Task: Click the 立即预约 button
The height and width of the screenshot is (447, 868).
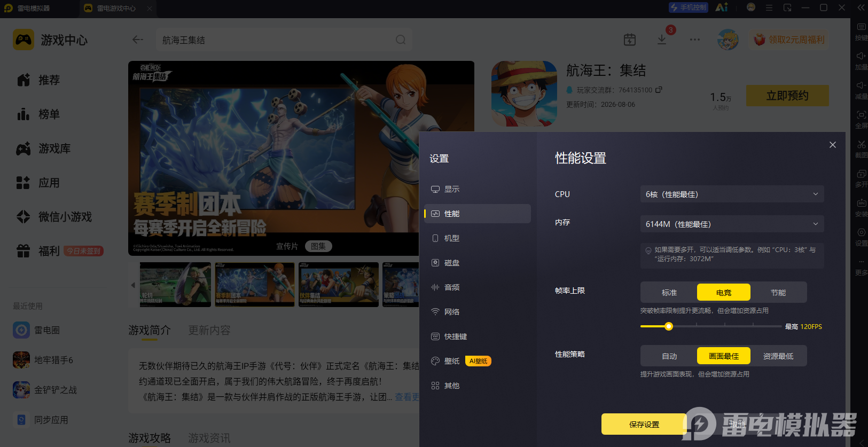Action: coord(787,96)
